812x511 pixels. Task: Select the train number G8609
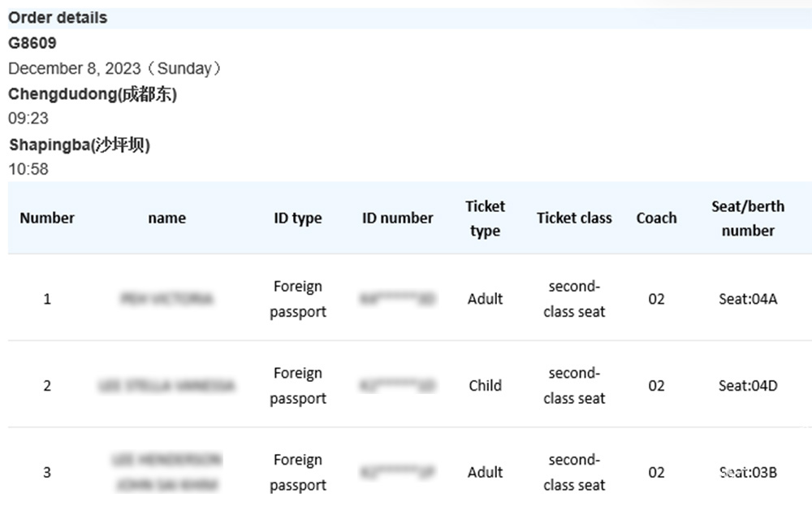pyautogui.click(x=32, y=43)
